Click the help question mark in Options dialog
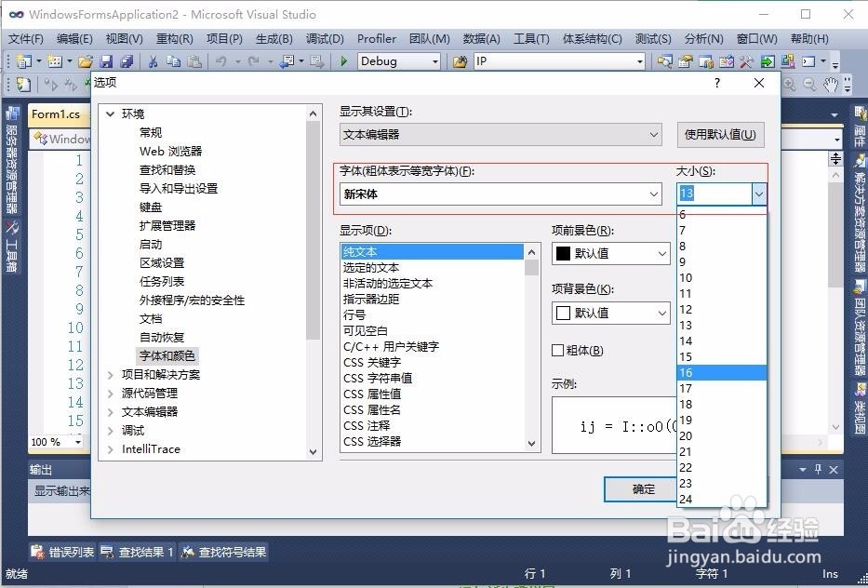 [717, 83]
